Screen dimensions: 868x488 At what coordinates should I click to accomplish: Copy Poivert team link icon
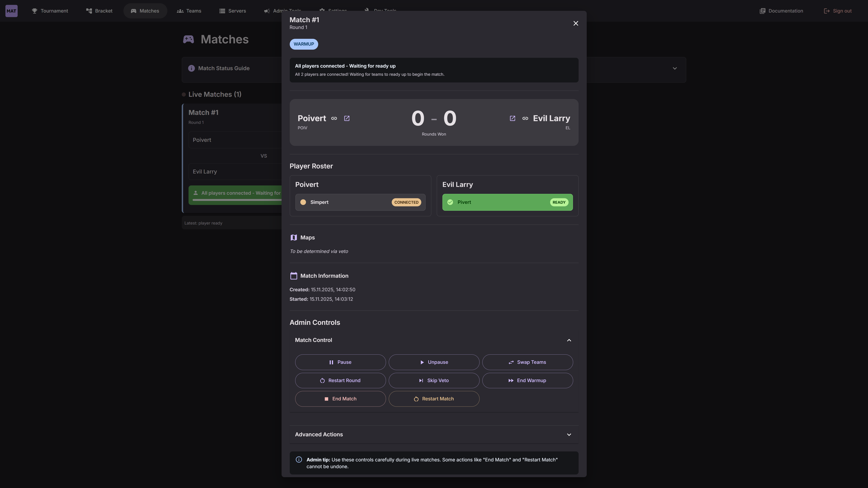point(334,118)
